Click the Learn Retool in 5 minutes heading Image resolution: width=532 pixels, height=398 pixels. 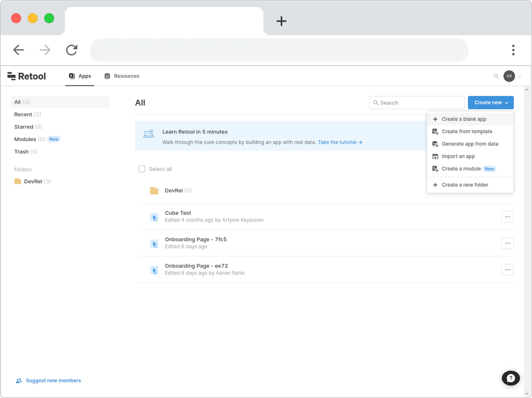tap(195, 132)
